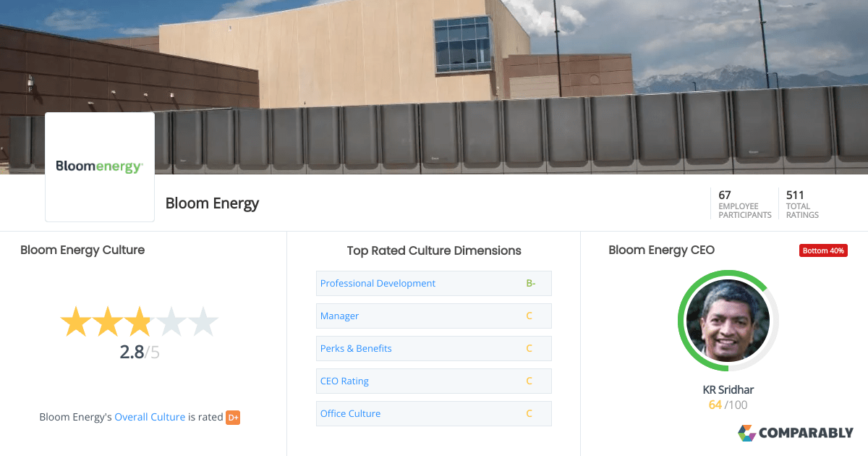The height and width of the screenshot is (456, 868).
Task: Select the third gold rating star
Action: (139, 321)
